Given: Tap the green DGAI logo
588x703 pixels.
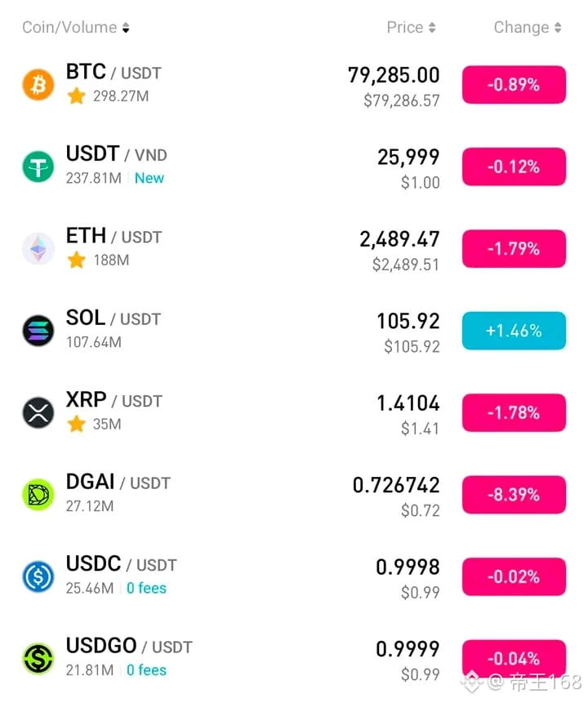Looking at the screenshot, I should click(38, 495).
